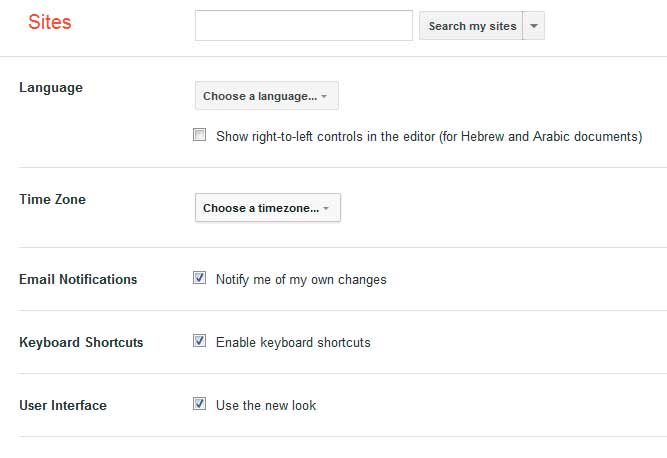Toggle the Enable keyboard shortcuts checkbox

coord(200,341)
